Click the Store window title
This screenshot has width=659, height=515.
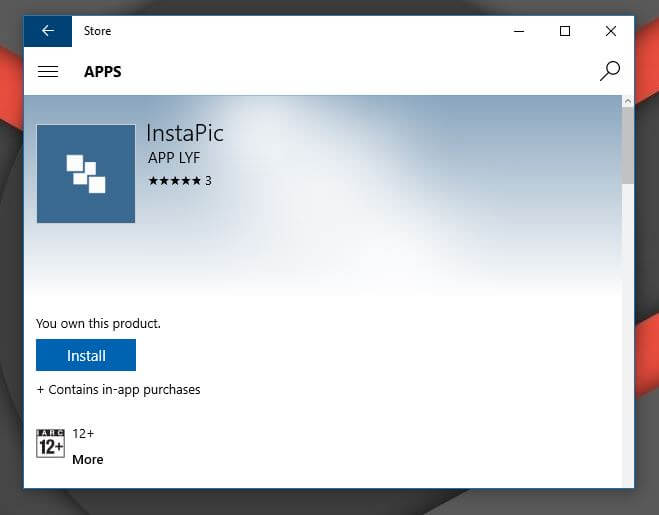click(97, 31)
